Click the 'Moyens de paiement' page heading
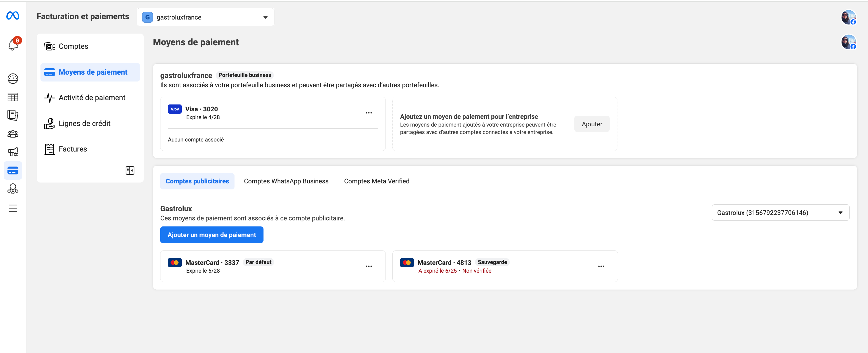 (196, 42)
